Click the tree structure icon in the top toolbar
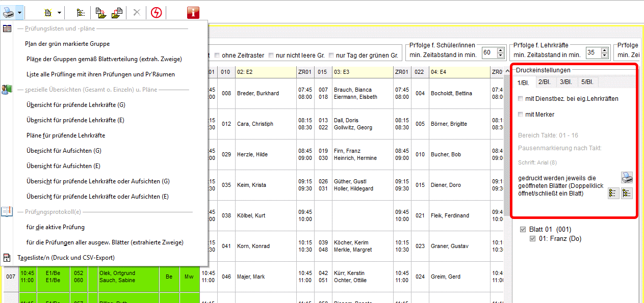Viewport: 644px width, 303px height. [81, 12]
